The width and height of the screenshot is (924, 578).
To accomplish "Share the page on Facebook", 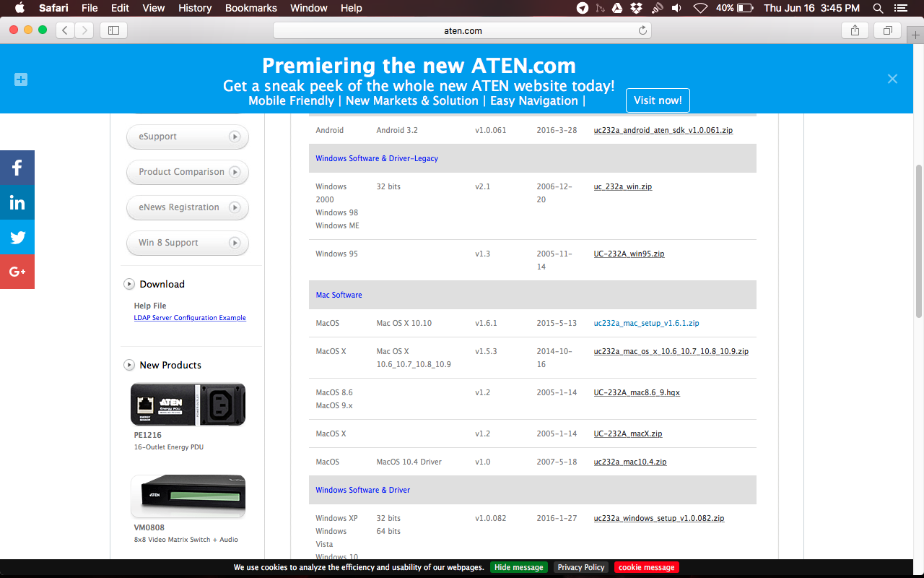I will (x=17, y=168).
